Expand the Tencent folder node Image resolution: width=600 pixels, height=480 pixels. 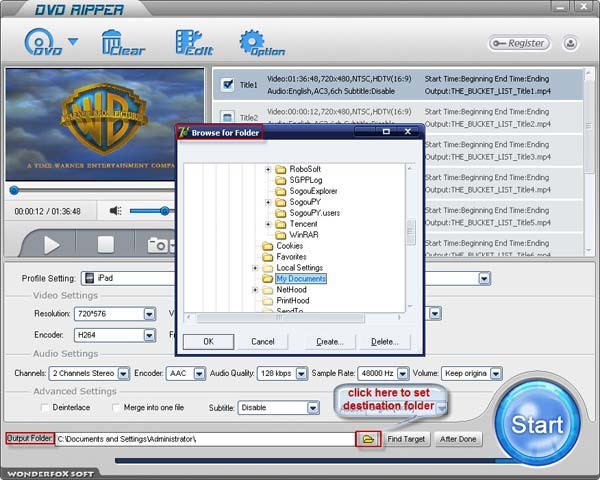click(268, 224)
